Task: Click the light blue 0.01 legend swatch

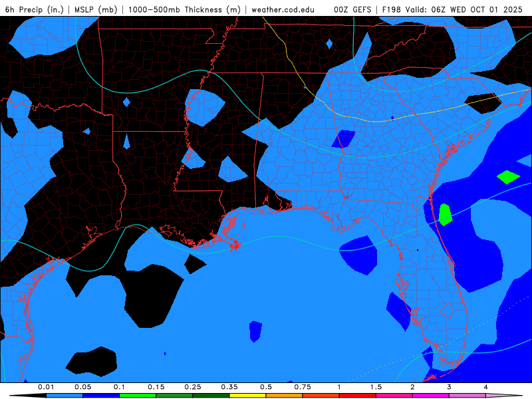Action: click(x=65, y=396)
